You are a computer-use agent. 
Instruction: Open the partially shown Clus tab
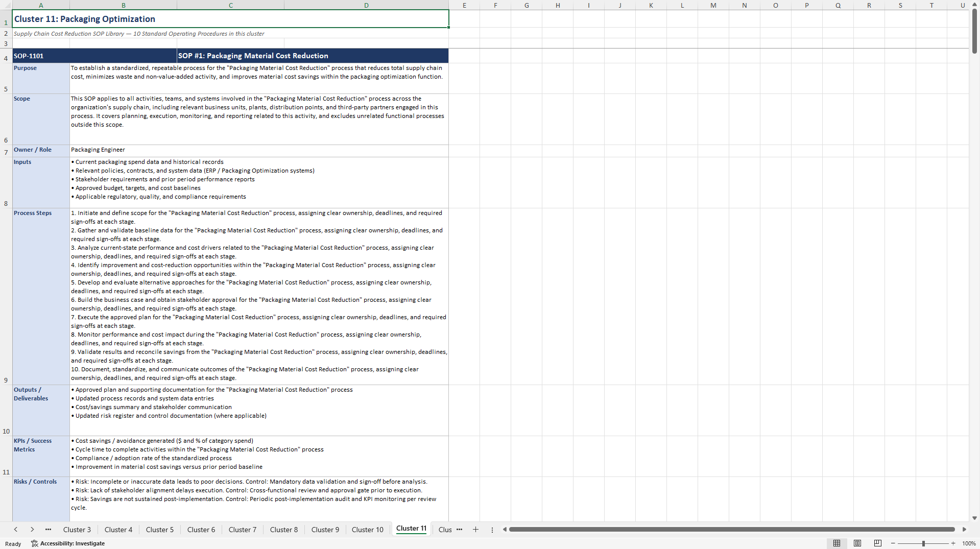click(x=445, y=530)
